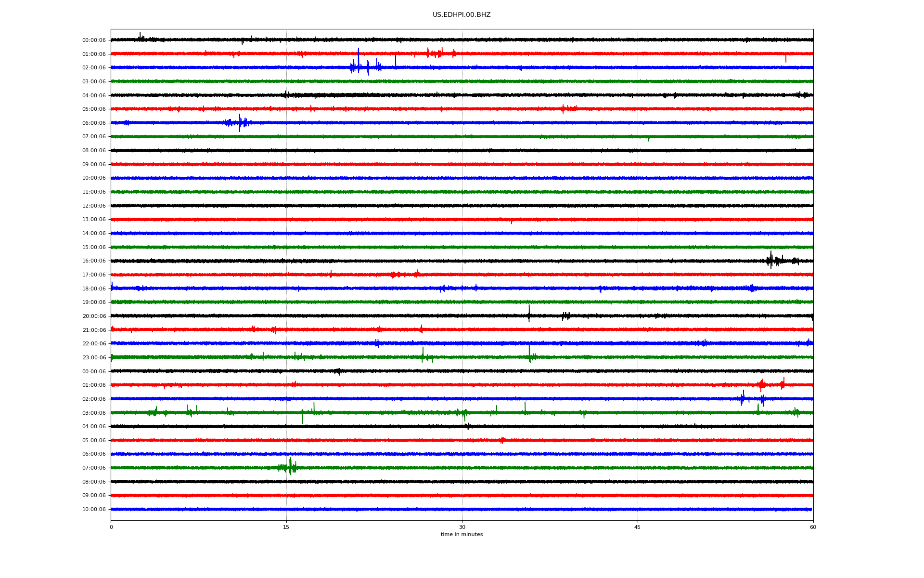Click the 11:00:06 trace row label
Screen dimensions: 924x578
(x=94, y=192)
